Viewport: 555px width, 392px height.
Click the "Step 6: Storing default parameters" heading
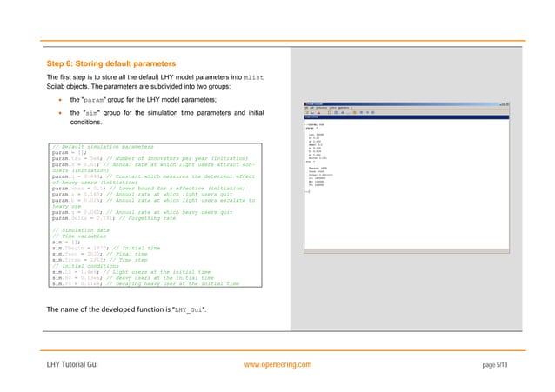point(111,63)
